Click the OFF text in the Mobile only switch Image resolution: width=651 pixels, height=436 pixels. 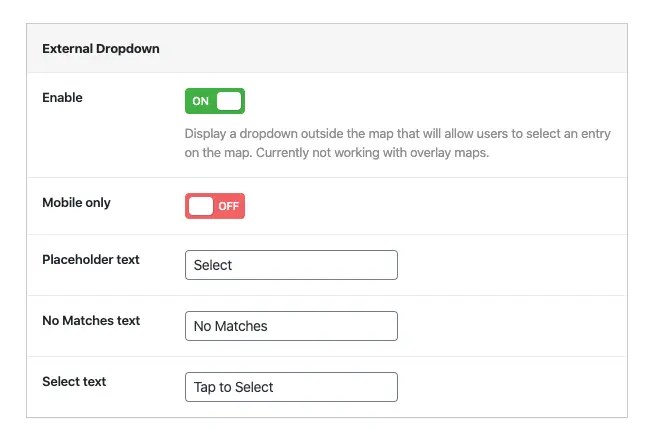coord(229,207)
